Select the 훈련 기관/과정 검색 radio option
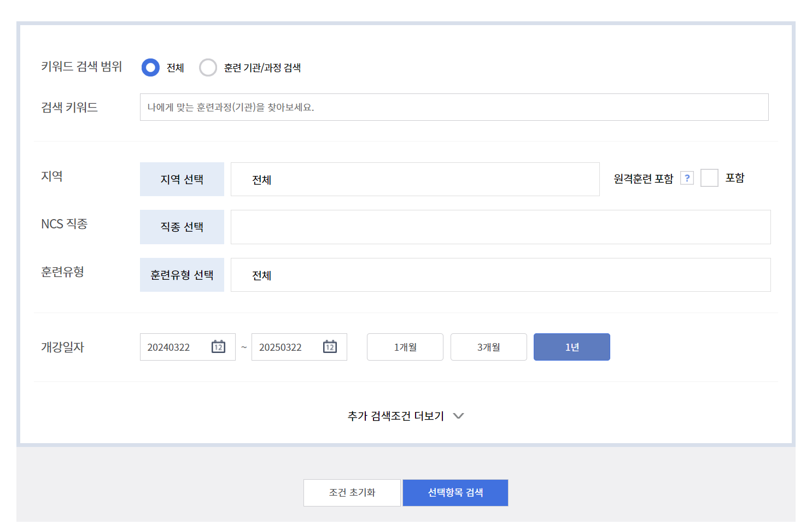 208,67
